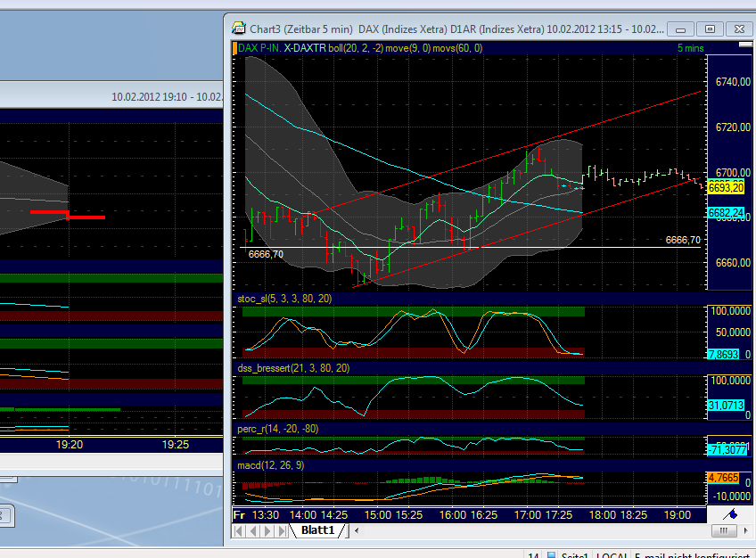Viewport: 756px width, 558px height.
Task: Click the right arrow at the end of the bottom scrollbar
Action: click(x=744, y=530)
